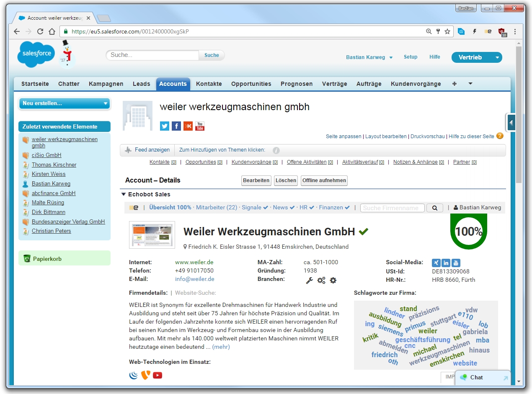The height and width of the screenshot is (394, 532).
Task: Click the single gear Branchen icon
Action: tap(333, 280)
